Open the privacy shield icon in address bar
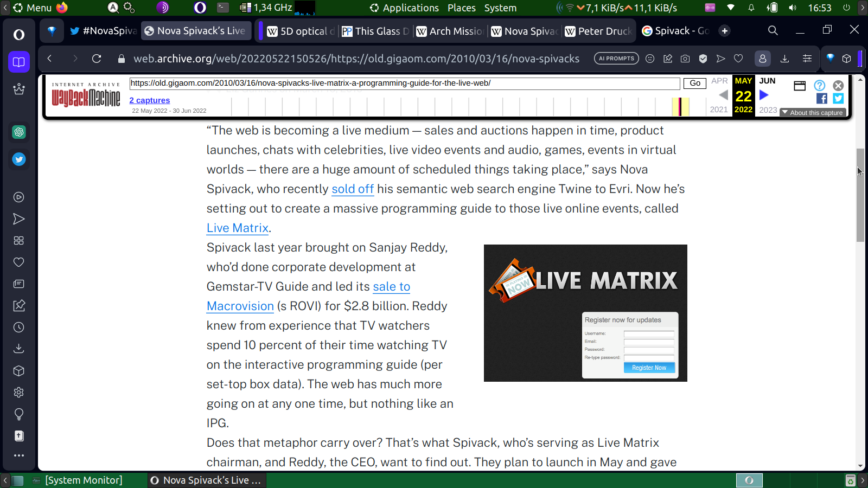Screen dimensions: 868x488 tap(703, 59)
